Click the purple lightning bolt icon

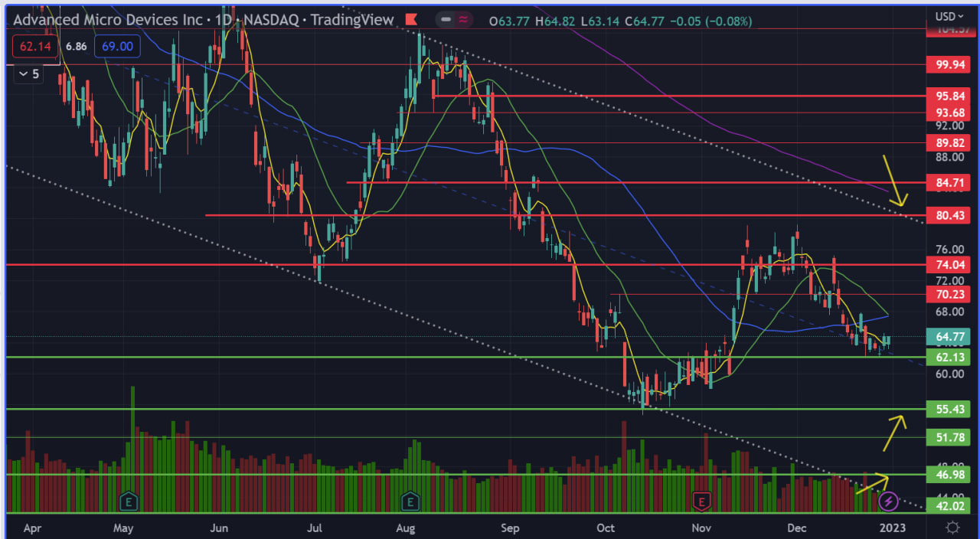888,501
